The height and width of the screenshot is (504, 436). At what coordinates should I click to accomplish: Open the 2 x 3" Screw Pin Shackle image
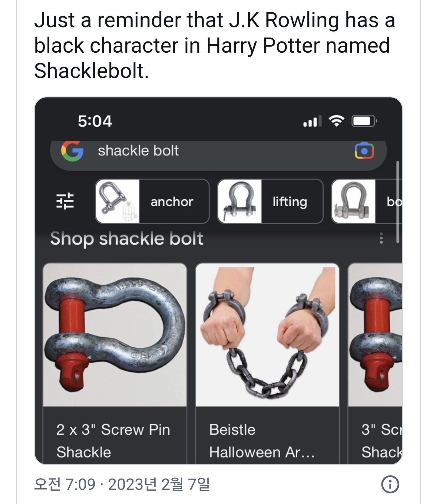[x=115, y=335]
